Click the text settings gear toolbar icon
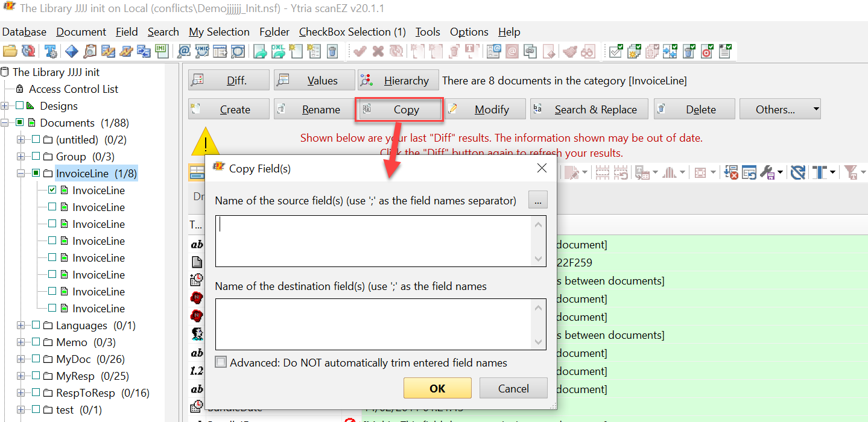The image size is (868, 422). coord(51,52)
